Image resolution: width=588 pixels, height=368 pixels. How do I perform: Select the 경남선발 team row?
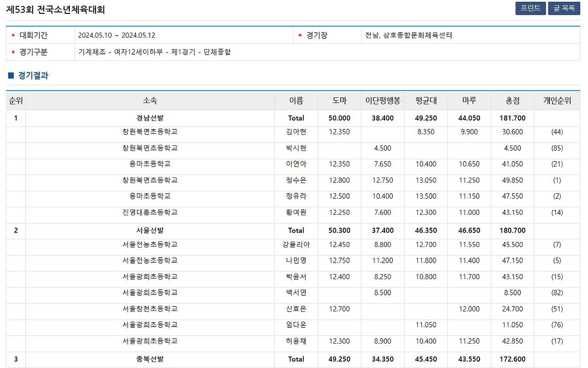[150, 118]
